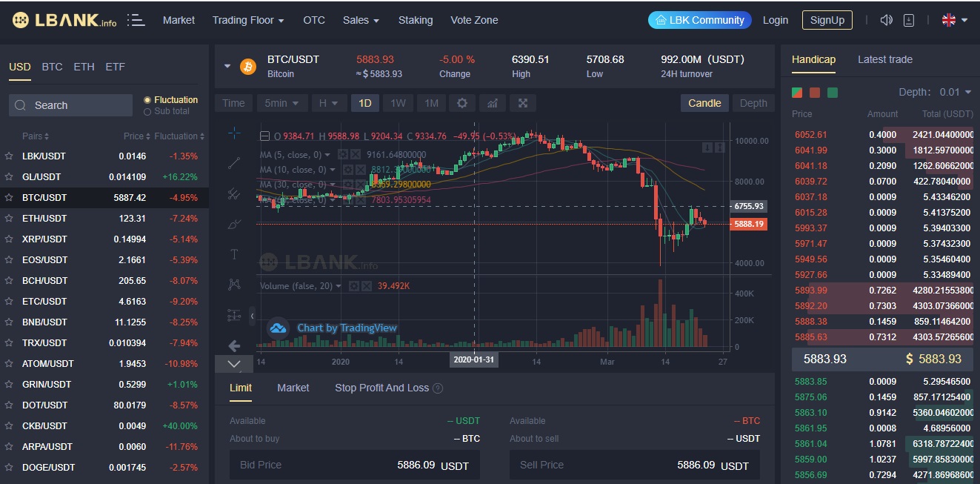Select the prediction and measurement tool
The width and height of the screenshot is (980, 484).
coord(234,315)
